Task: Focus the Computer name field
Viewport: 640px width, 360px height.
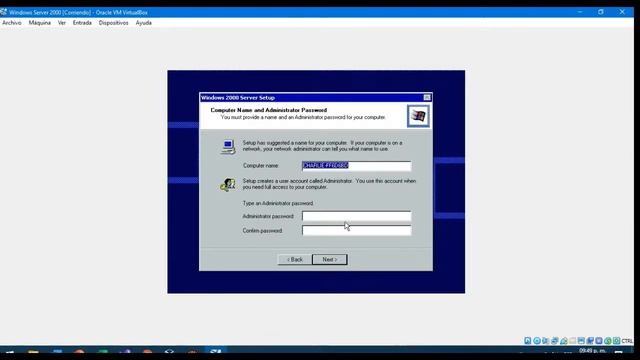Action: (x=356, y=165)
